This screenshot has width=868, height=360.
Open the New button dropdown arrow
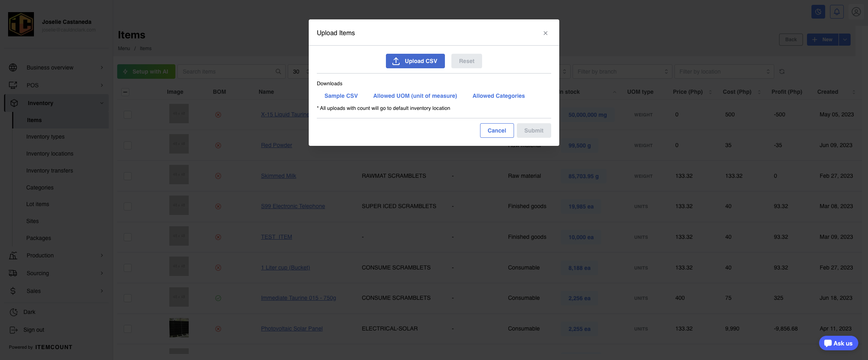tap(845, 40)
